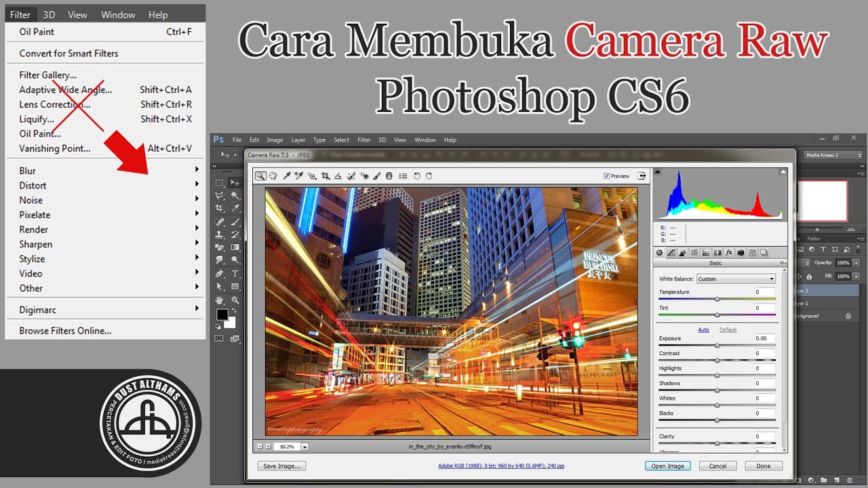Click the Exposure slider handle
Viewport: 868px width, 488px height.
(x=717, y=345)
